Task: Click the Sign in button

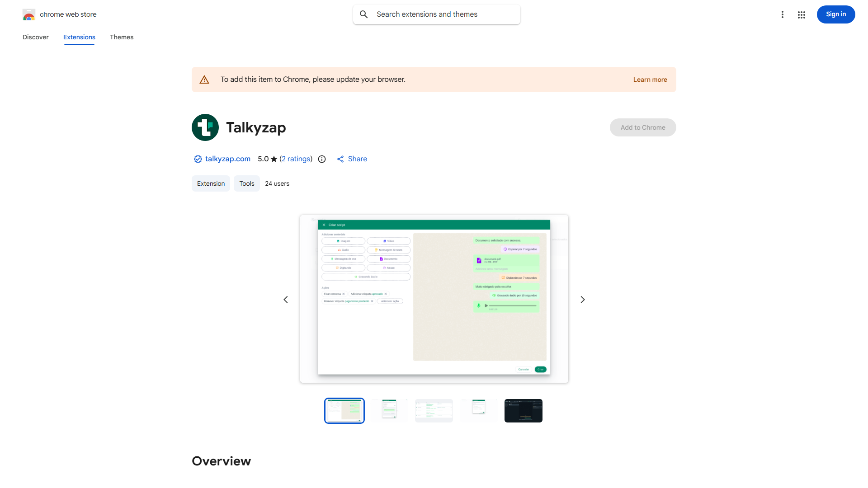Action: click(x=835, y=14)
